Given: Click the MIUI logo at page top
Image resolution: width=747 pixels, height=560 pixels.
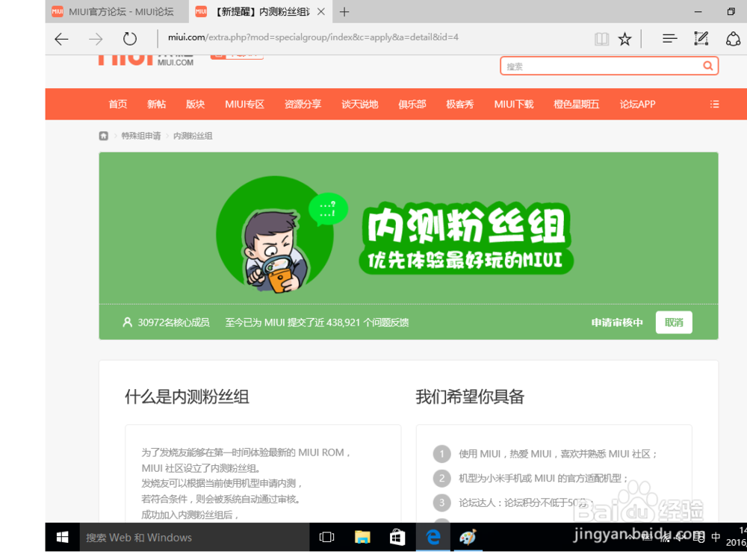Looking at the screenshot, I should (146, 60).
